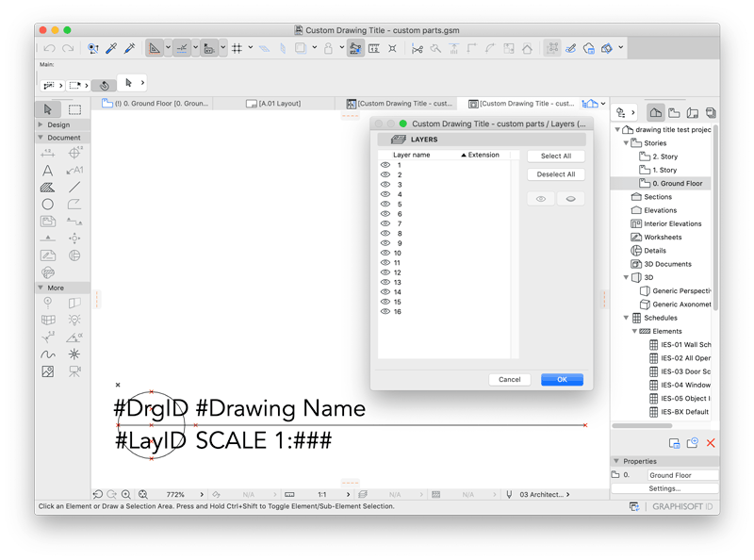Select the Marquee tool in toolbox
The height and width of the screenshot is (560, 754).
pos(74,109)
